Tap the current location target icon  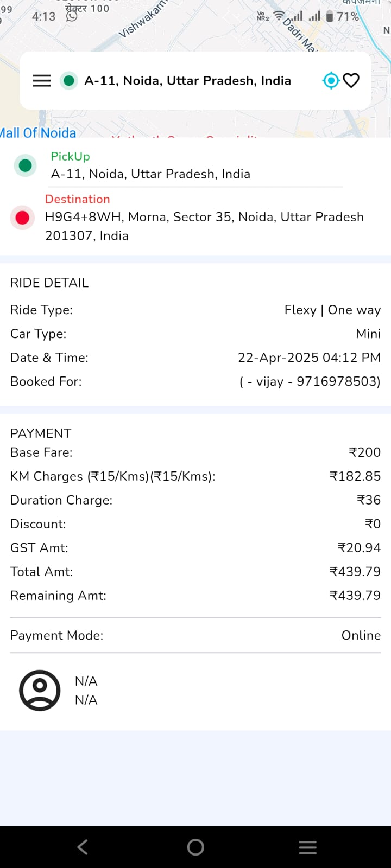(x=331, y=81)
